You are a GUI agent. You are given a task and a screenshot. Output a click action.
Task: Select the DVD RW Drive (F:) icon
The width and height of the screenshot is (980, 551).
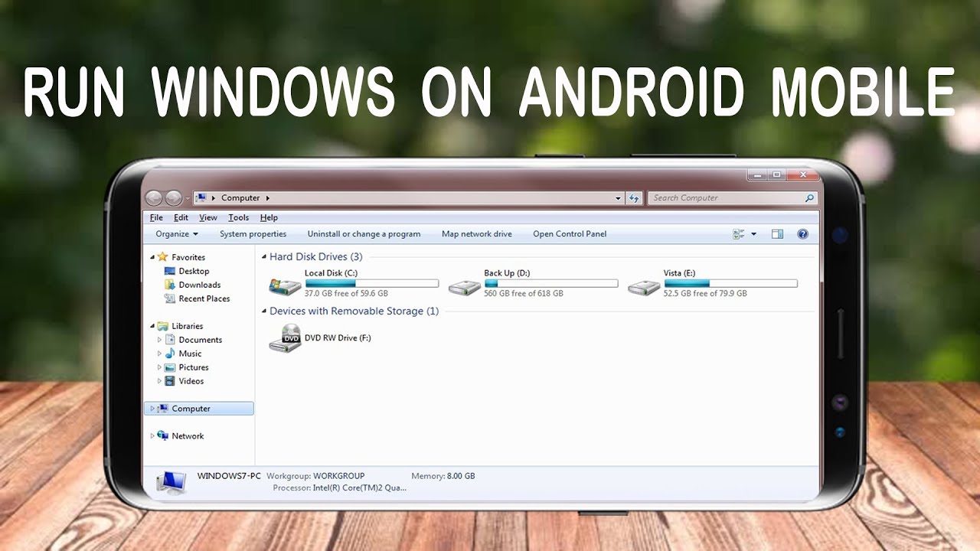(285, 337)
